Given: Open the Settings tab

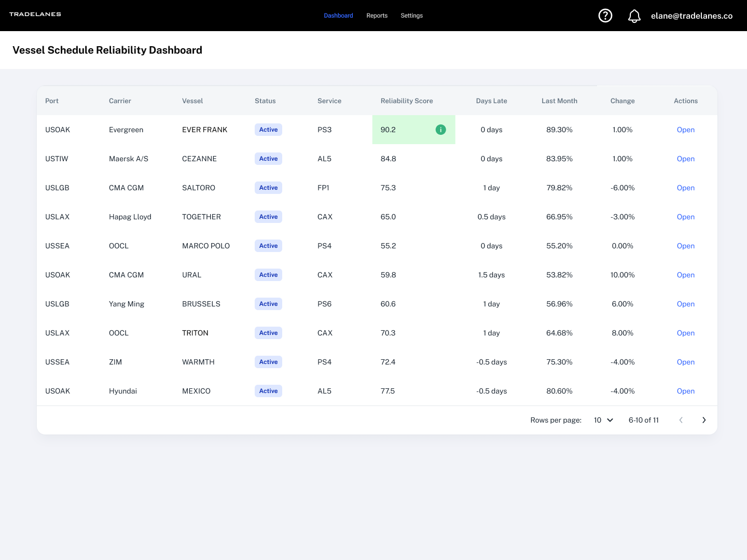Looking at the screenshot, I should coord(411,16).
